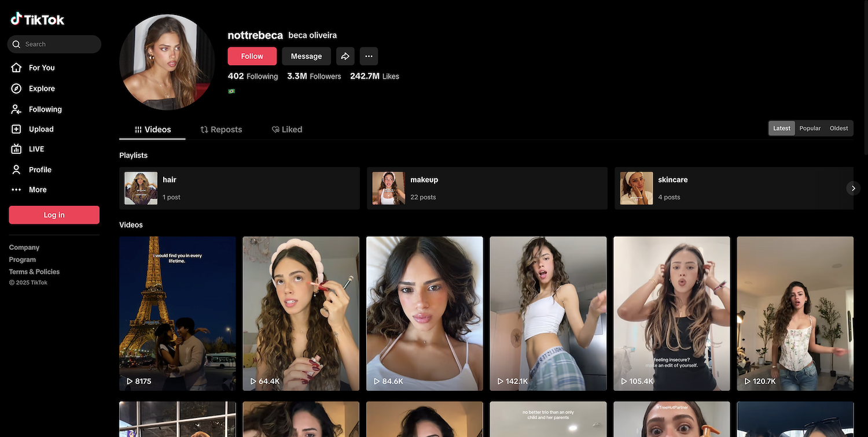Click the makeup playlist thumbnail

(388, 188)
